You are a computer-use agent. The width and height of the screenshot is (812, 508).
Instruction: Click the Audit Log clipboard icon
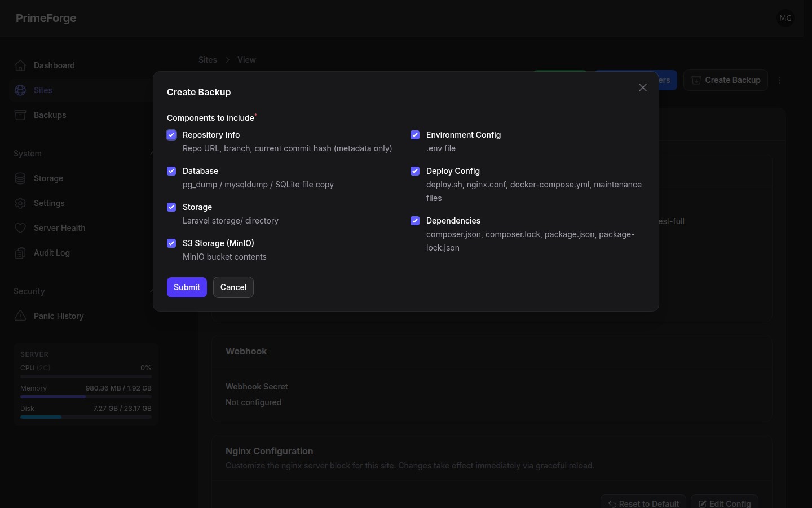click(x=20, y=253)
